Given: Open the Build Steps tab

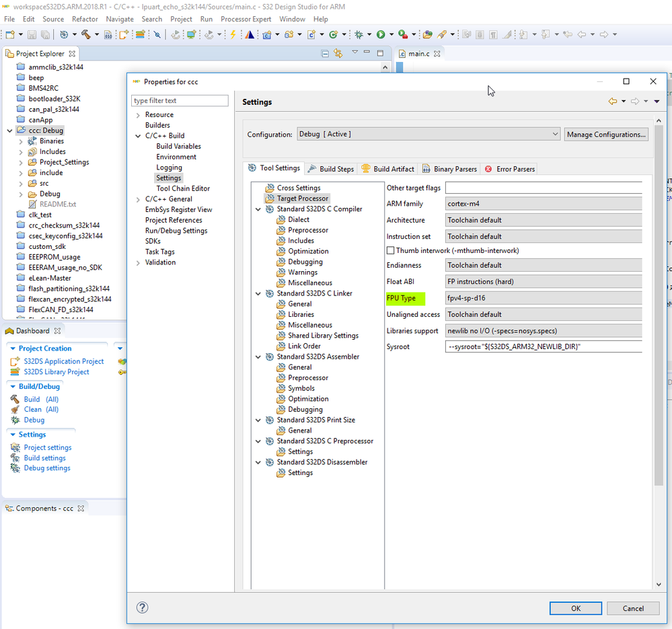Looking at the screenshot, I should pyautogui.click(x=330, y=169).
